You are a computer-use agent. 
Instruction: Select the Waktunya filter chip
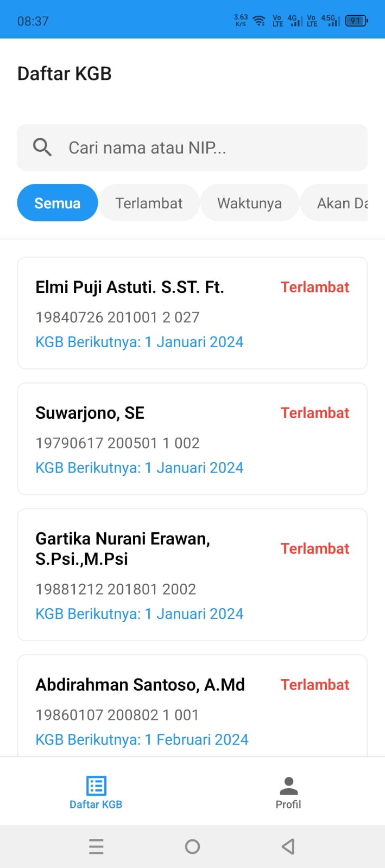pyautogui.click(x=249, y=203)
